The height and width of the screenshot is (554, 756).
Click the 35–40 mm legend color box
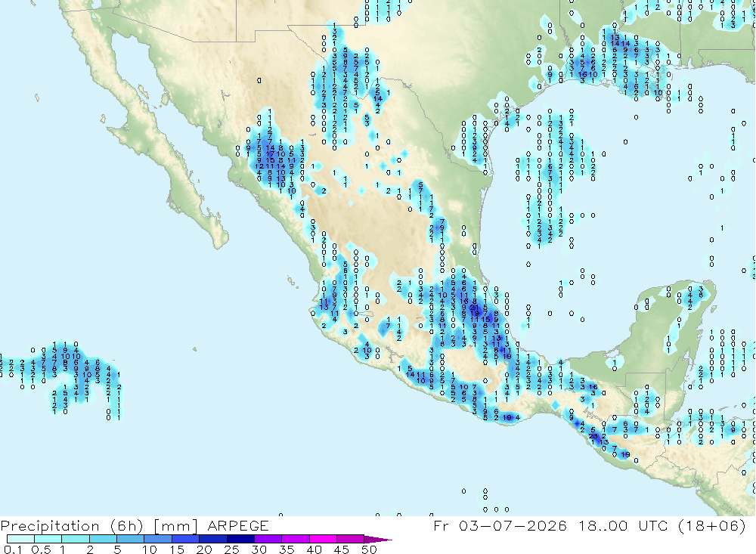(295, 539)
